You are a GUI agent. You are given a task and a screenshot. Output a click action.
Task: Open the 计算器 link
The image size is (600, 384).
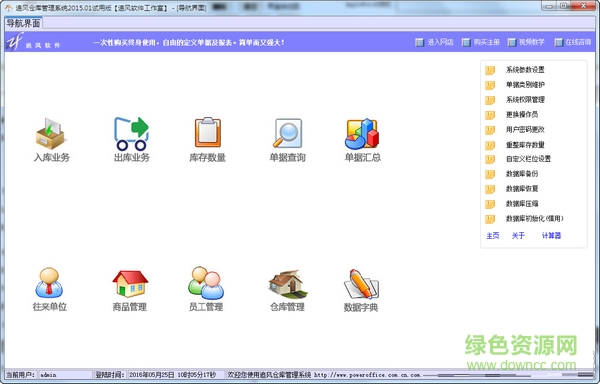click(551, 236)
